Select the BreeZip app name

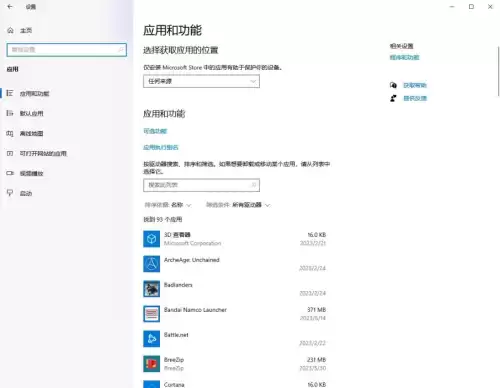pyautogui.click(x=174, y=360)
